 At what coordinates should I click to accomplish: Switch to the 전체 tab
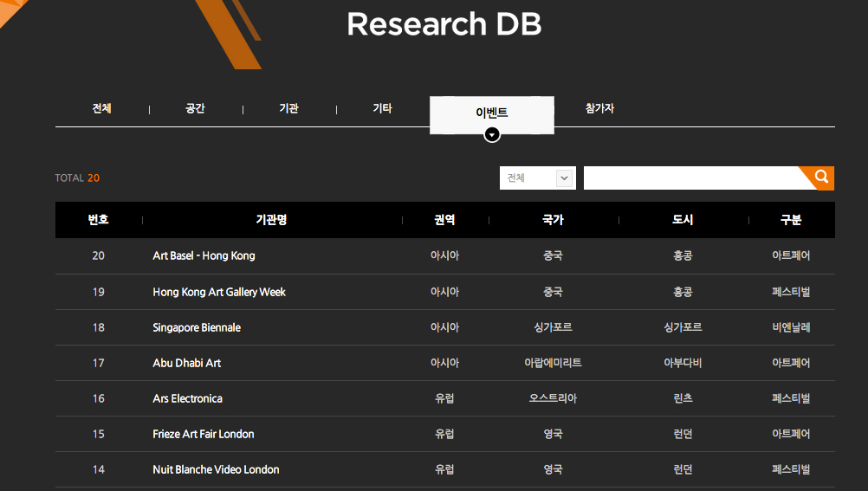click(102, 108)
